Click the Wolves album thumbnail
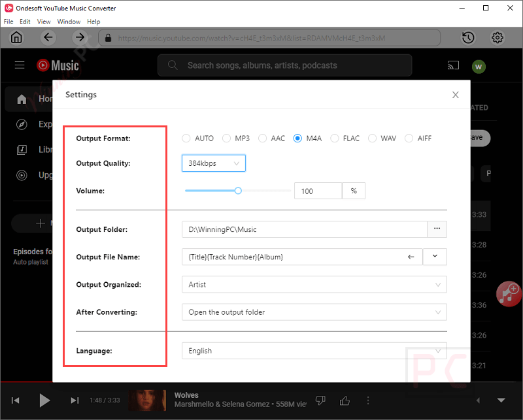Image resolution: width=523 pixels, height=420 pixels. (147, 400)
